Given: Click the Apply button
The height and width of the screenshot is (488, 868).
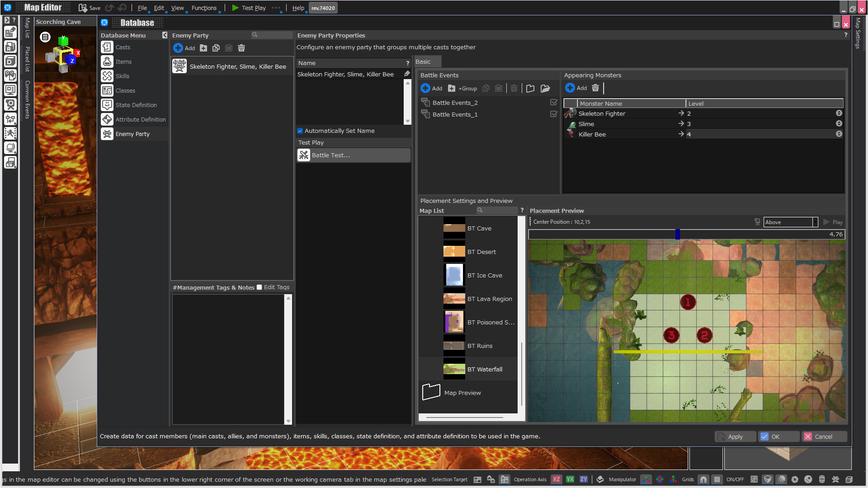Looking at the screenshot, I should tap(735, 436).
